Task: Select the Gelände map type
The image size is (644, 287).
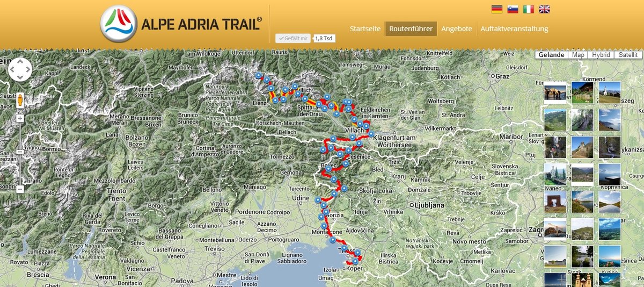Action: click(x=551, y=55)
